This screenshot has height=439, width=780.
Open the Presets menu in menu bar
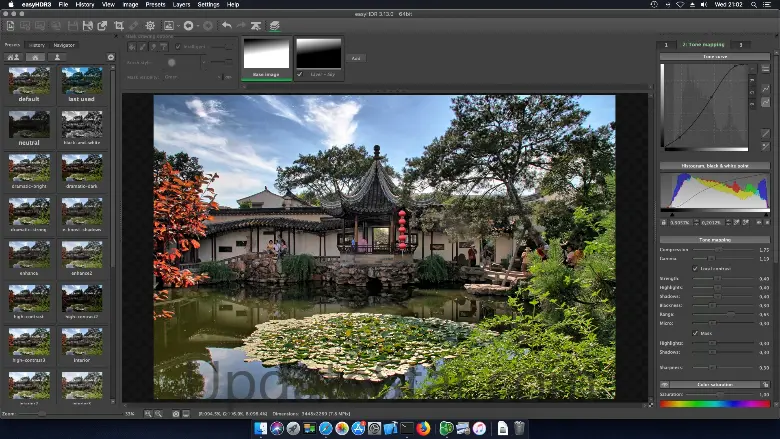(153, 5)
